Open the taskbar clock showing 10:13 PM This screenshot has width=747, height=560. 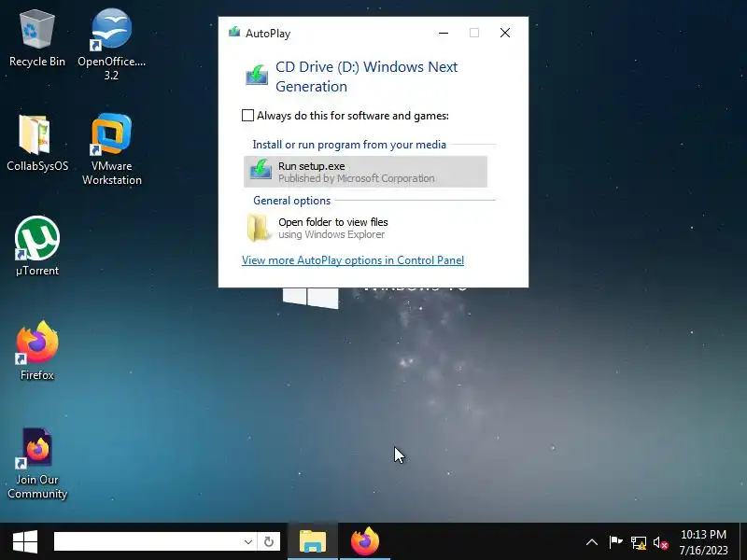[x=703, y=542]
